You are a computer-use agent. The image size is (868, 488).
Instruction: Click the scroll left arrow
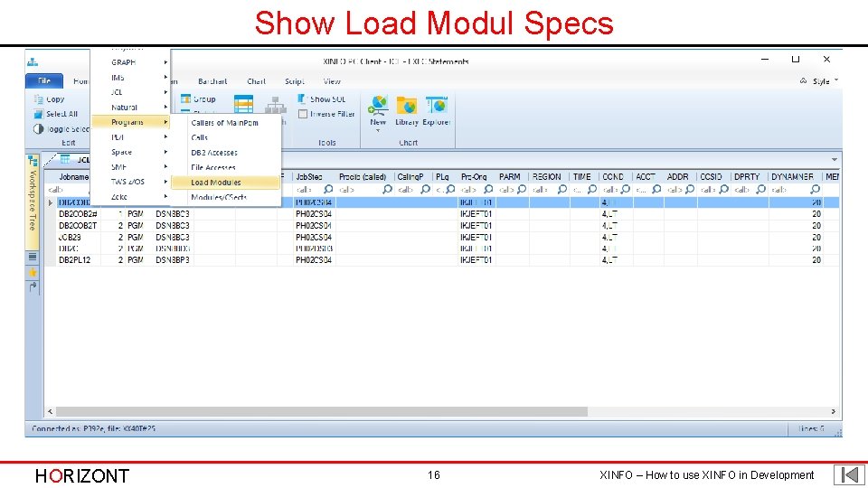coord(51,412)
